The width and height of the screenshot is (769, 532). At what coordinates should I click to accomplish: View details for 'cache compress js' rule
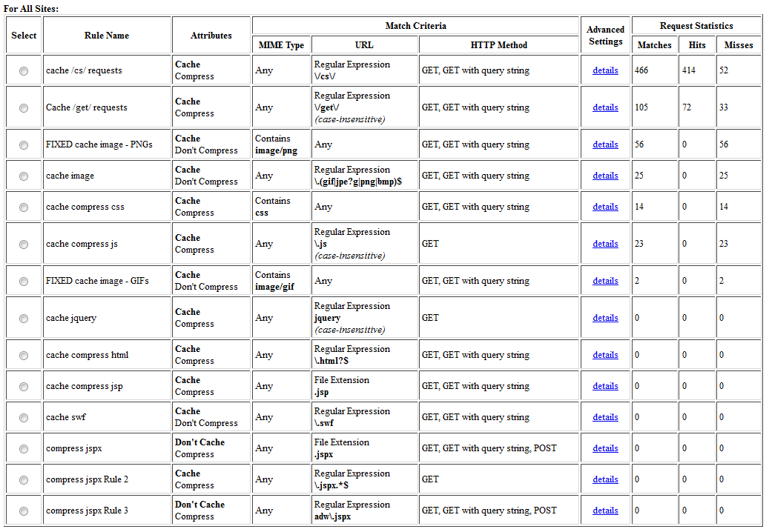[605, 244]
